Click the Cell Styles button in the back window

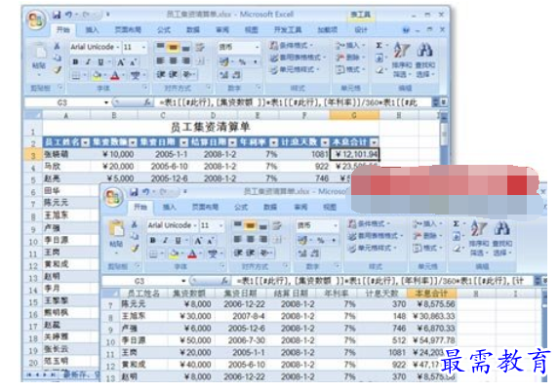pyautogui.click(x=294, y=69)
